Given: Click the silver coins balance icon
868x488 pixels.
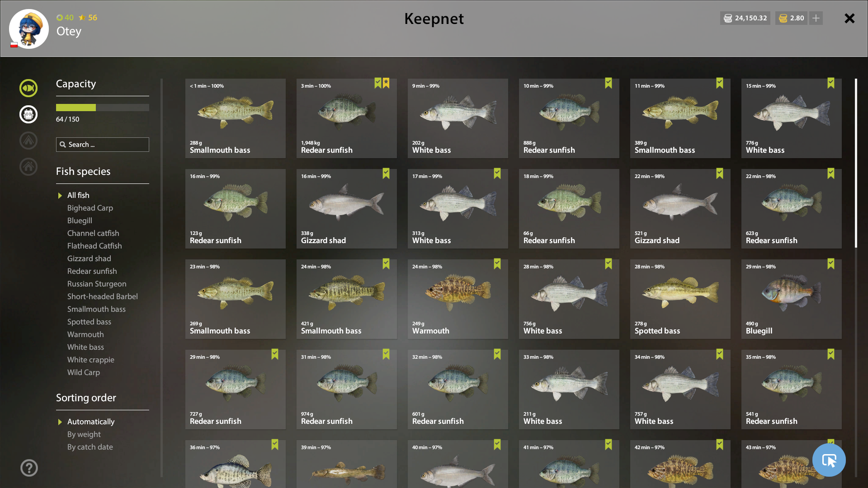Looking at the screenshot, I should click(x=728, y=18).
